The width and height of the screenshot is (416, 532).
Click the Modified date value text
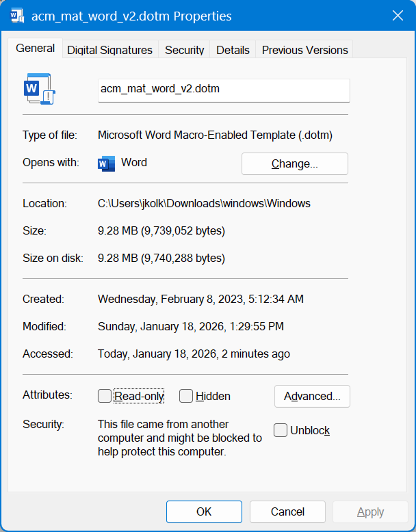[x=190, y=326]
